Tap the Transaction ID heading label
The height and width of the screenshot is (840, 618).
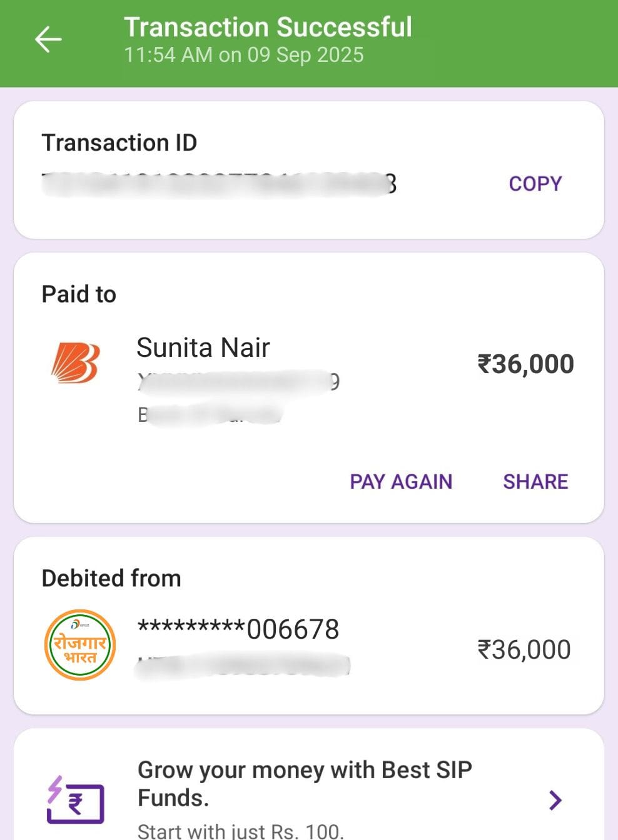click(119, 142)
